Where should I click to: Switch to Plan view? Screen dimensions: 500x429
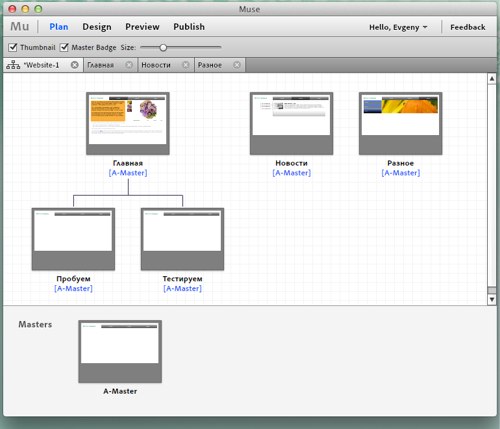59,27
